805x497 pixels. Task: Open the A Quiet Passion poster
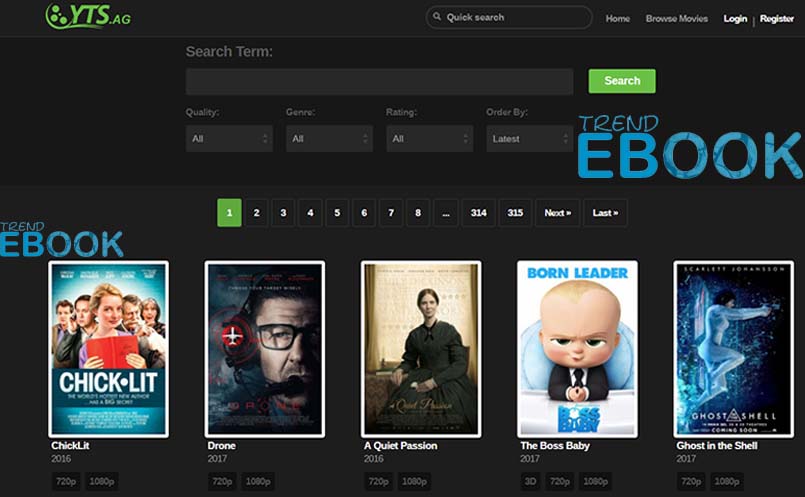(421, 349)
